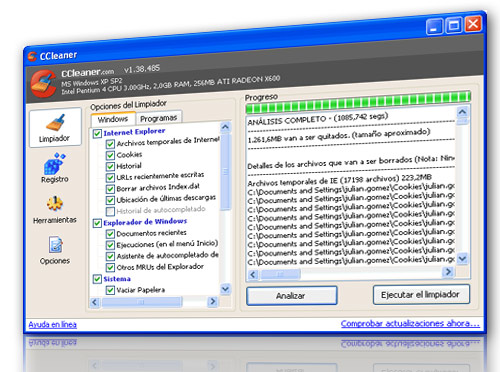This screenshot has width=500, height=372.
Task: Open the Registro section
Action: click(x=55, y=168)
